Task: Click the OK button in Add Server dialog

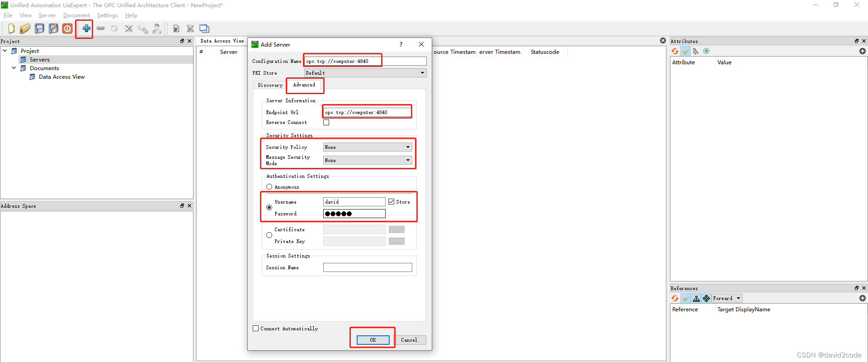Action: click(x=373, y=340)
